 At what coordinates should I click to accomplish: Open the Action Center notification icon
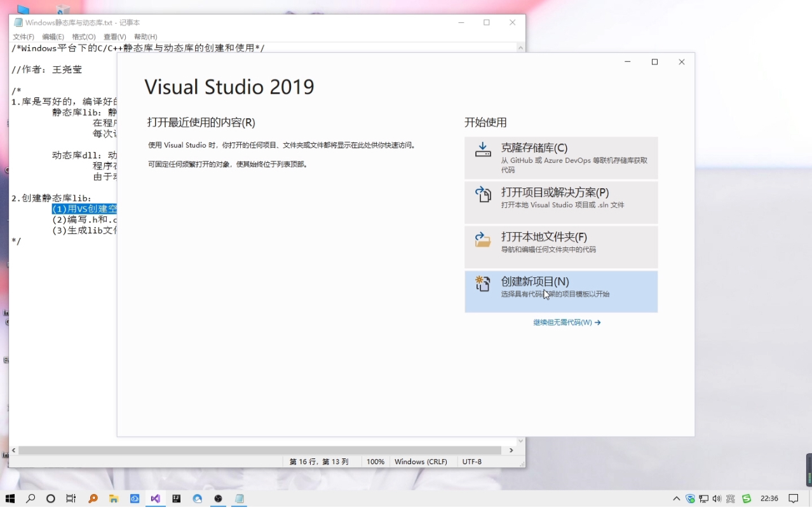(793, 499)
